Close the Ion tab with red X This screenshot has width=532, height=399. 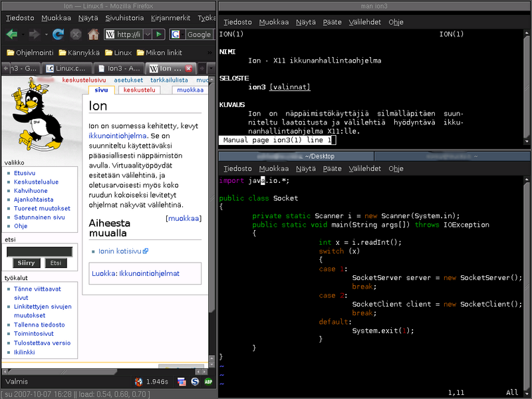point(189,68)
